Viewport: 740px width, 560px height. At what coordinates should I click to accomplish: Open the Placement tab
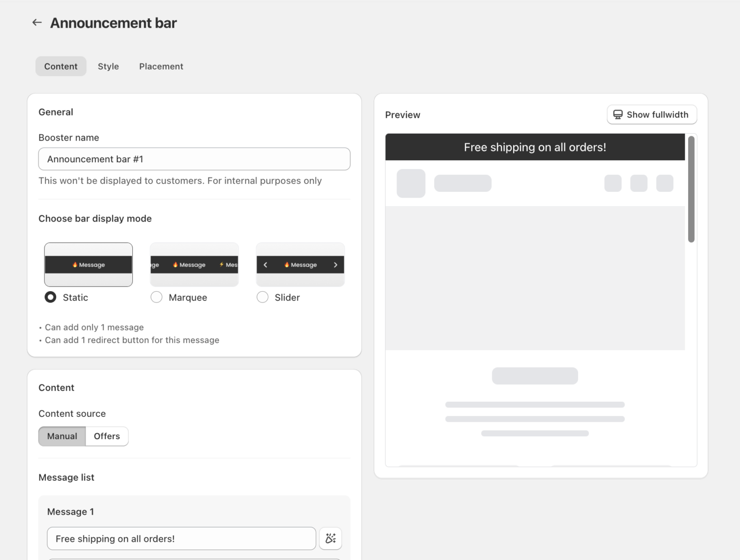161,66
